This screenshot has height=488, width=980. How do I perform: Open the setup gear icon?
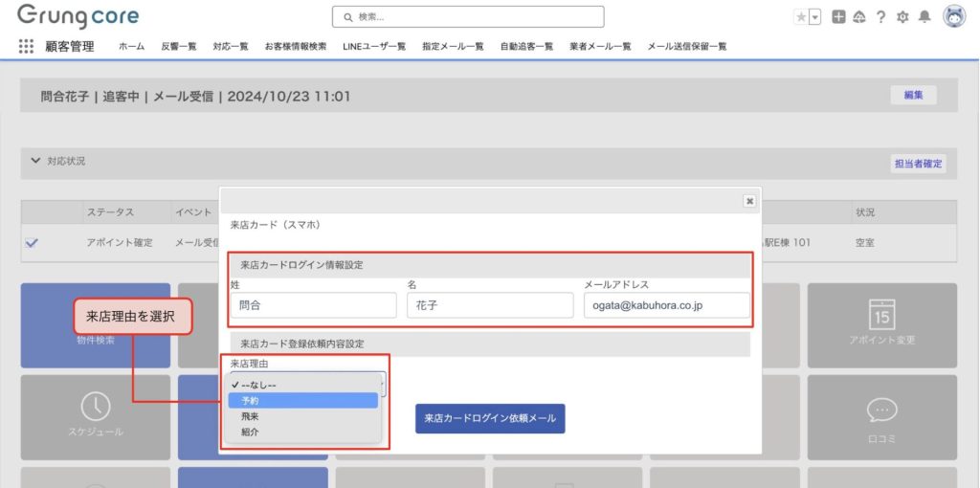(x=902, y=17)
